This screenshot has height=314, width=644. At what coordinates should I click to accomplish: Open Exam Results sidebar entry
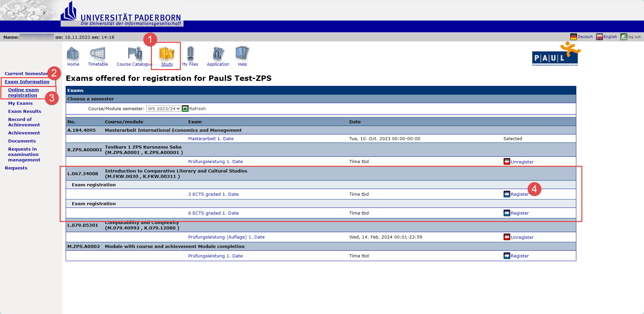click(x=25, y=111)
